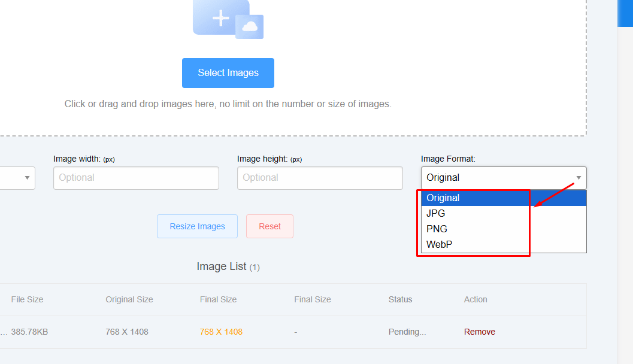Pick the PNG format option
The image size is (633, 364).
(x=437, y=229)
